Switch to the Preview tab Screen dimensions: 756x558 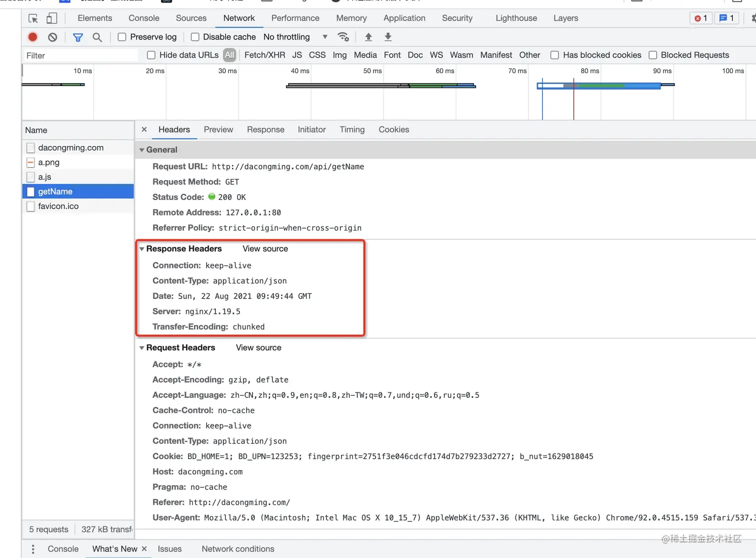pos(218,129)
